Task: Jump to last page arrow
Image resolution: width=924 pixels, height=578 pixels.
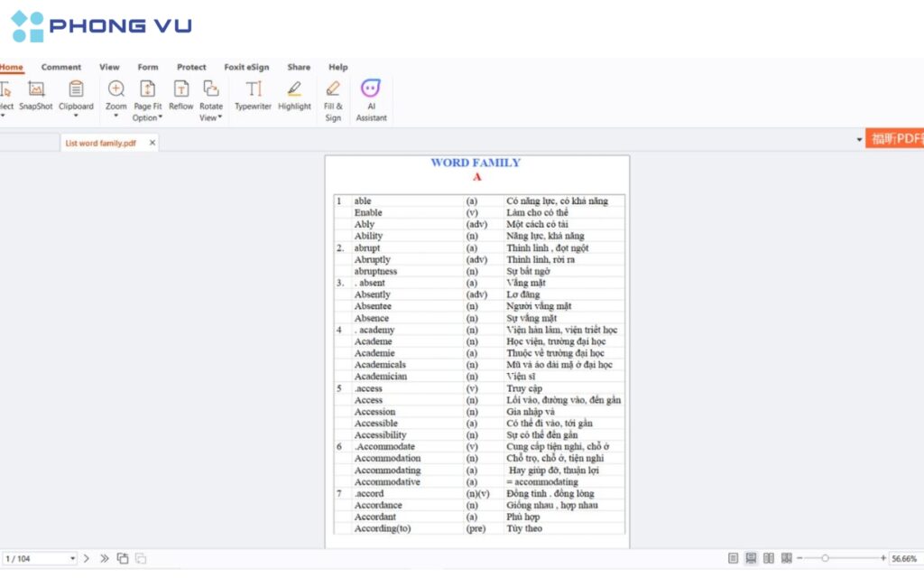Action: [x=105, y=559]
